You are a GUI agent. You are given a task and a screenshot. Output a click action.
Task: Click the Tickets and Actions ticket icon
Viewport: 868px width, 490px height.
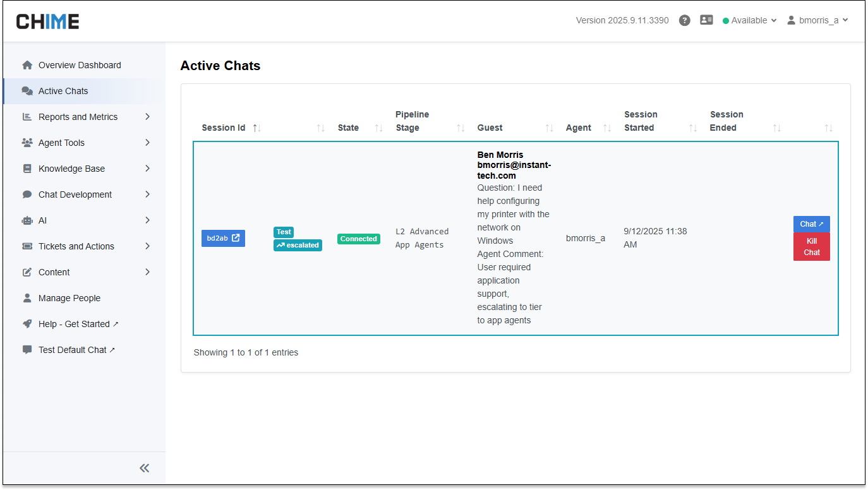[27, 246]
